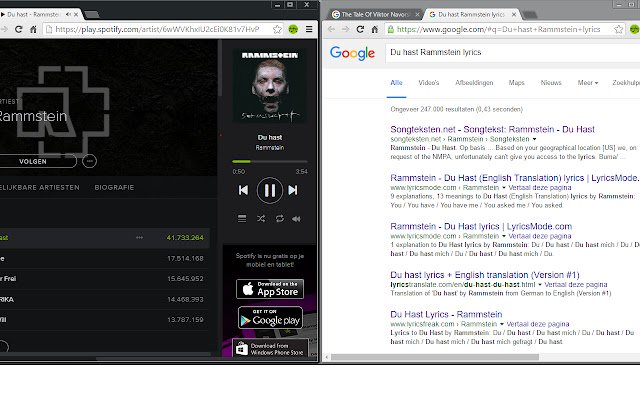Select the Nieuws search tab
This screenshot has height=400, width=640.
click(x=551, y=82)
